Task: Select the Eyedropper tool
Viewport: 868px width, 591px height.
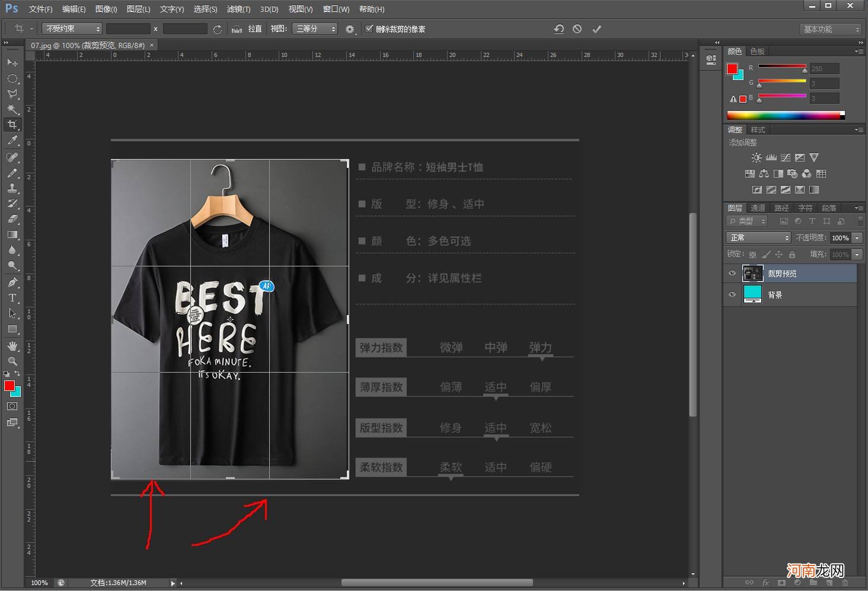Action: (12, 141)
